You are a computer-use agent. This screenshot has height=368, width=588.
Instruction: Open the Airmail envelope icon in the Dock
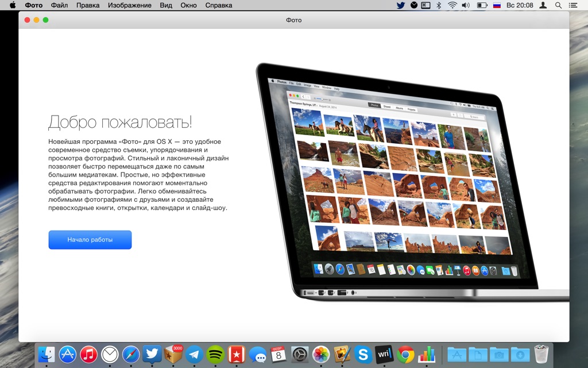click(110, 354)
